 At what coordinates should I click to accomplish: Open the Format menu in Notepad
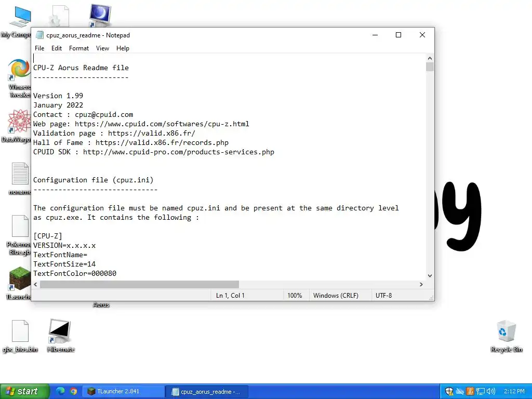pos(79,48)
